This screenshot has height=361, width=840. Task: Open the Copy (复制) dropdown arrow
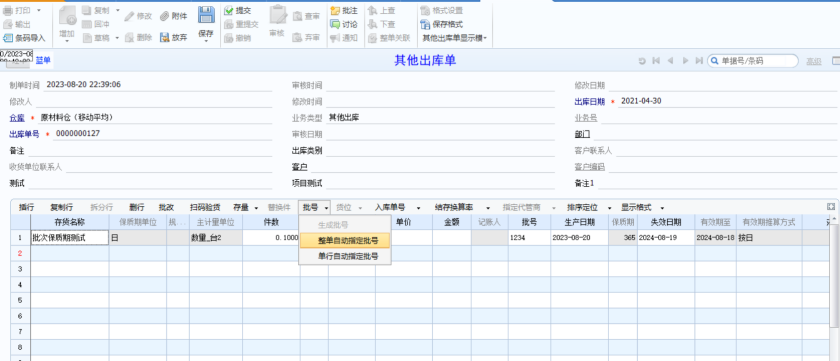[x=117, y=10]
